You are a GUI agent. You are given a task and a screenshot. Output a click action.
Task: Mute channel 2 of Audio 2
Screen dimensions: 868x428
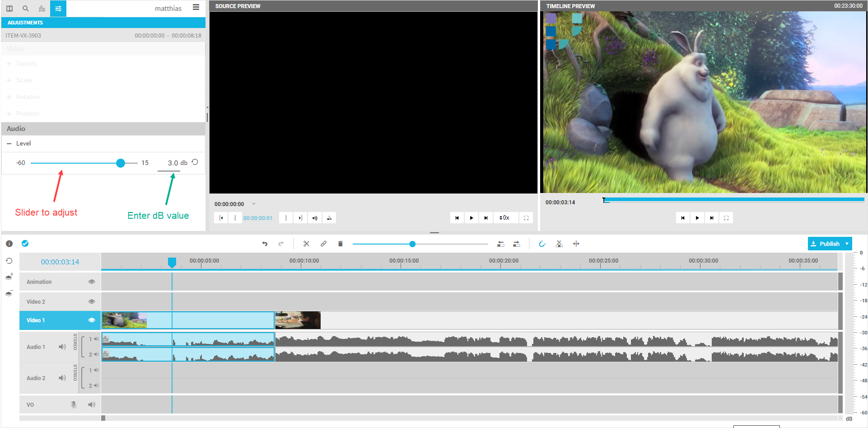coord(96,386)
